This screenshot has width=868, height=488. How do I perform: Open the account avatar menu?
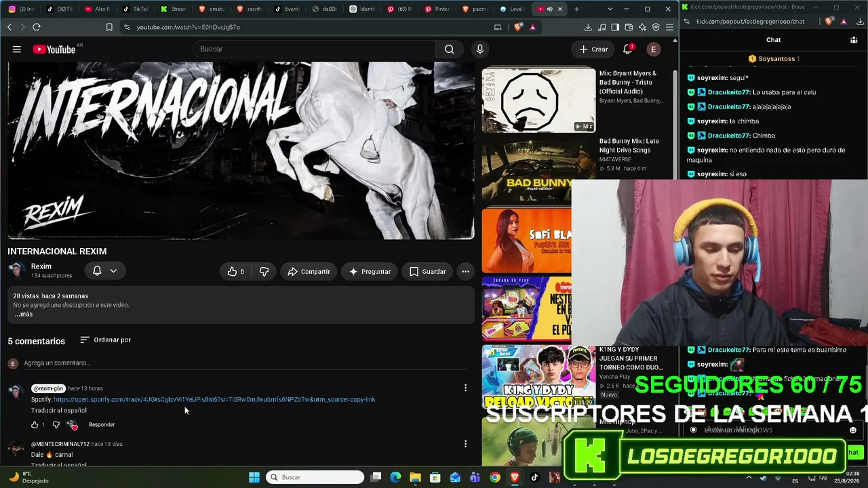click(x=654, y=49)
